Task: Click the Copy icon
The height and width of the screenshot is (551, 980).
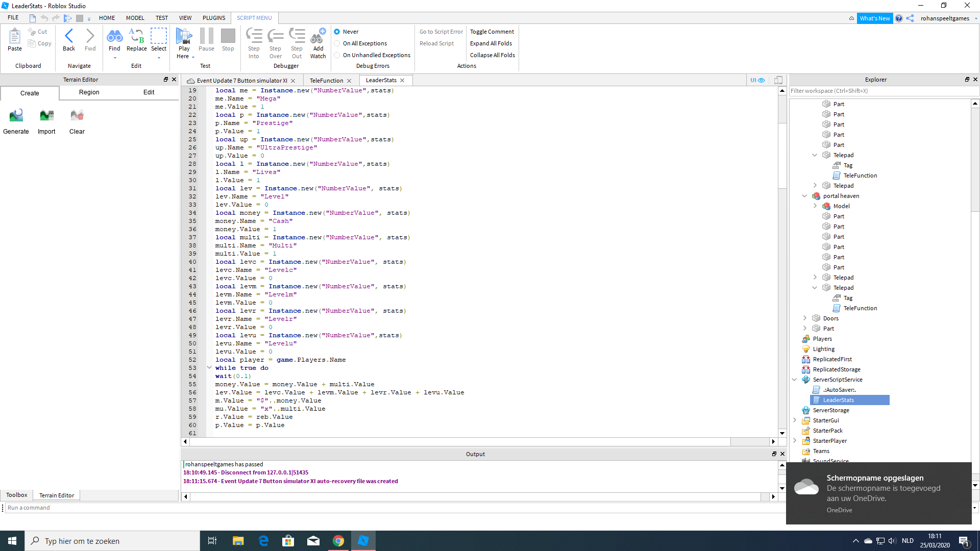Action: point(32,43)
